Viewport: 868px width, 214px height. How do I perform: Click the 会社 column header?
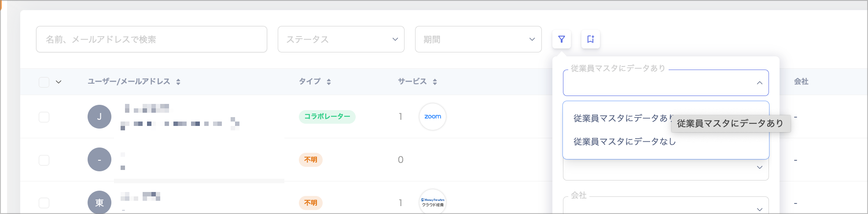[x=801, y=81]
